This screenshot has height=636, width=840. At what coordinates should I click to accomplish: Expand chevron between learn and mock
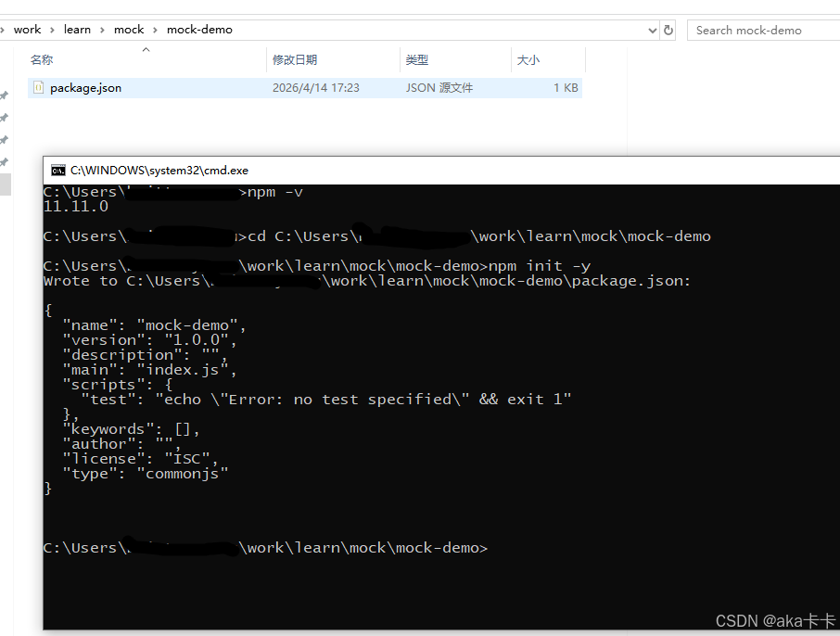click(102, 30)
